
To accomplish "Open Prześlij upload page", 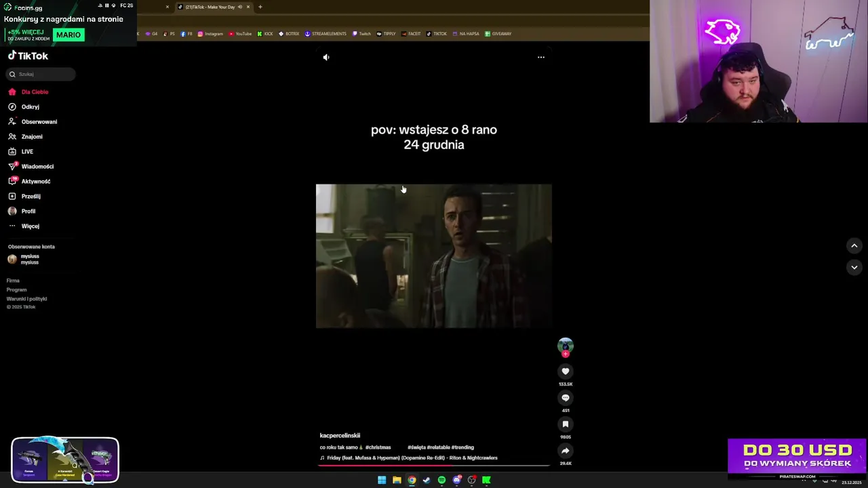I will coord(24,196).
